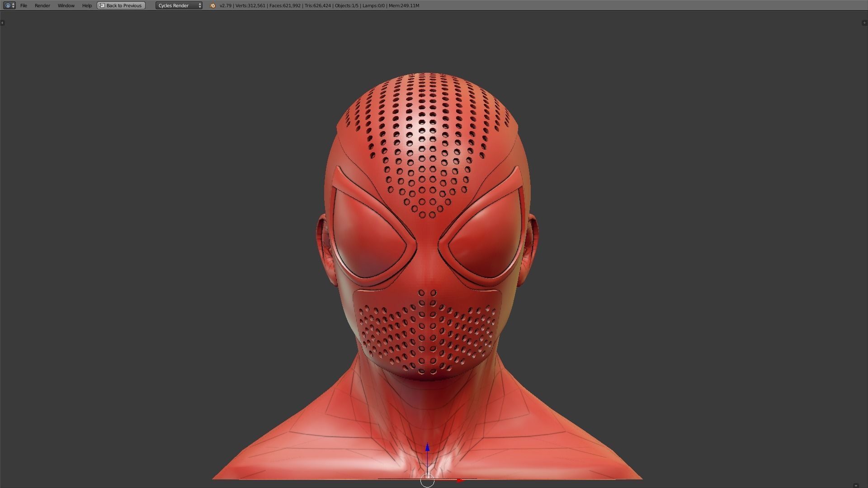Click the Tris:626,424 statistic text
This screenshot has height=488, width=868.
click(318, 5)
